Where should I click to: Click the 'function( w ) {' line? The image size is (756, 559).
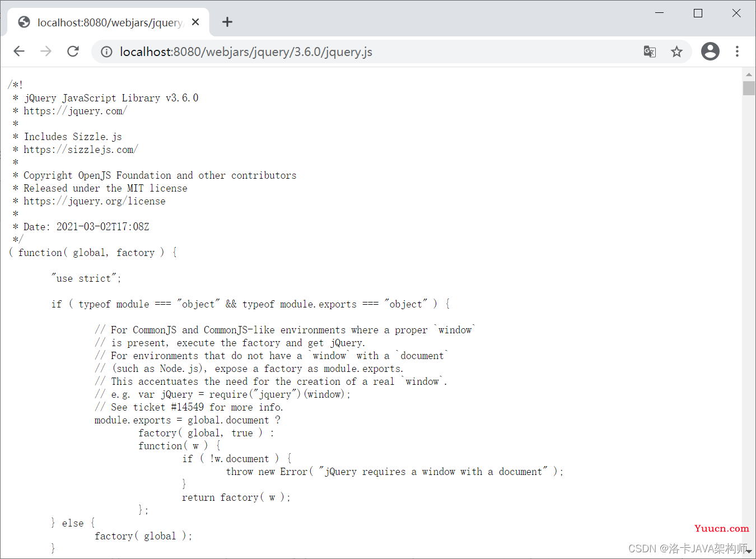click(x=180, y=446)
